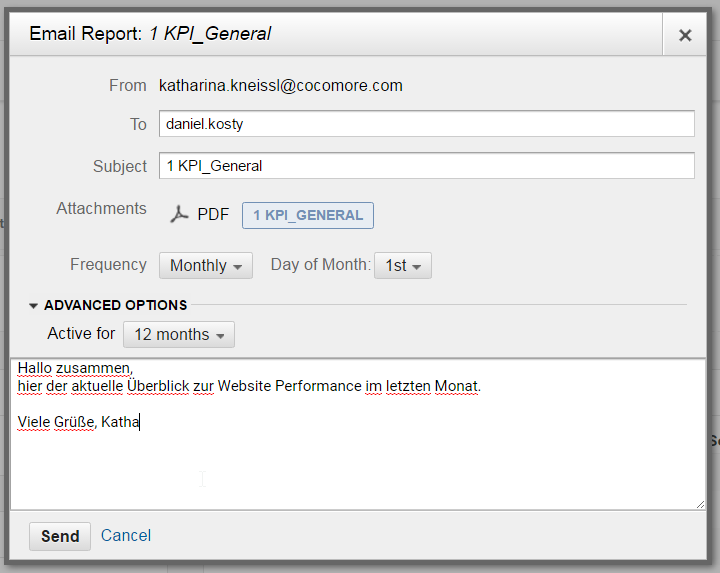Click into the message body text area
The image size is (720, 573).
358,434
